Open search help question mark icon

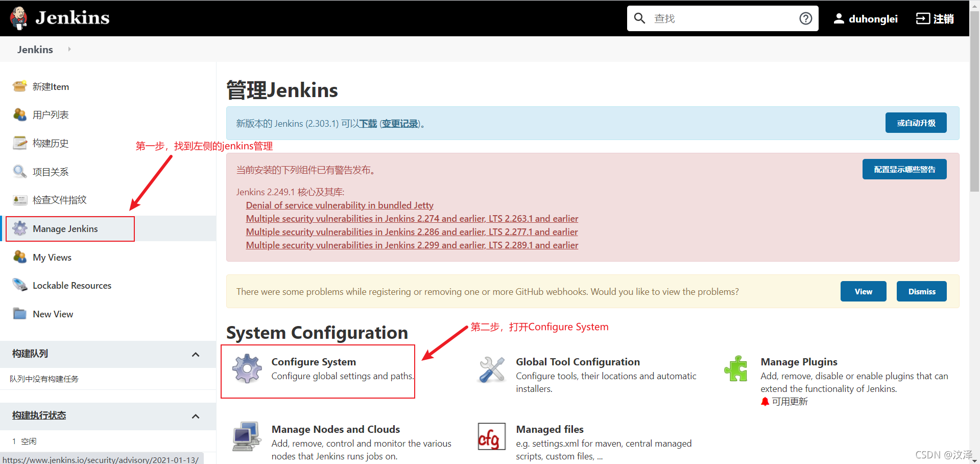pyautogui.click(x=805, y=18)
